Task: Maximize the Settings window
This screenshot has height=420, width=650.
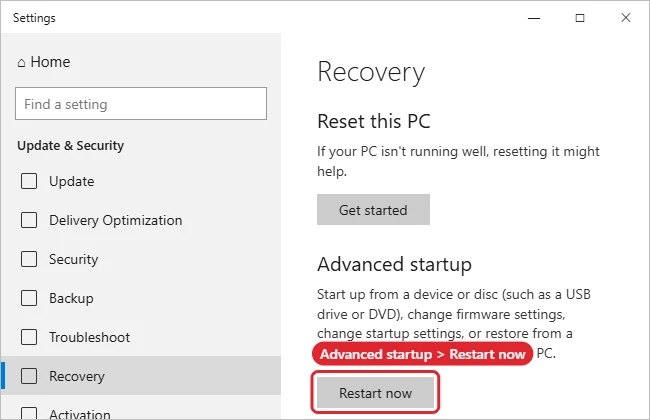Action: click(x=580, y=18)
